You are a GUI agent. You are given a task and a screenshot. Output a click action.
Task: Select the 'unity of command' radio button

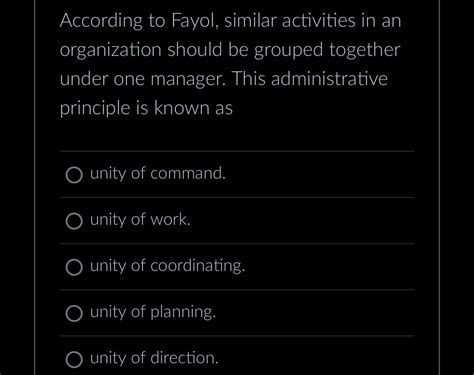(x=74, y=175)
